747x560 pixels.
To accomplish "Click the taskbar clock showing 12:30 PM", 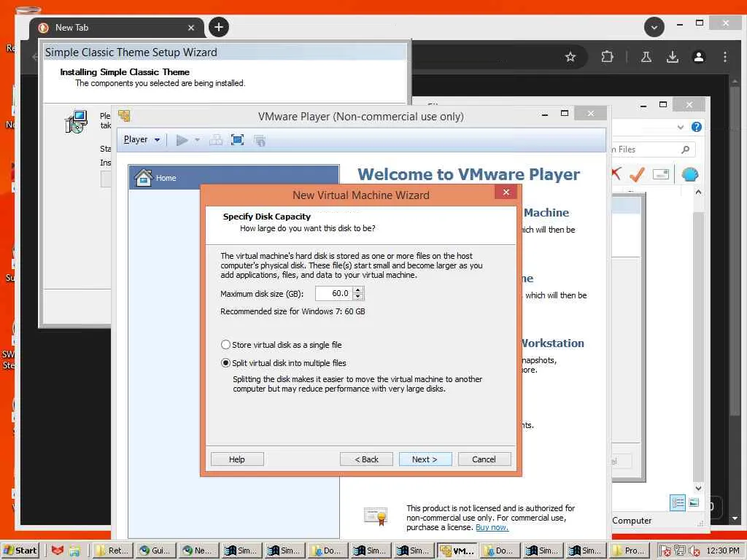I will click(723, 551).
